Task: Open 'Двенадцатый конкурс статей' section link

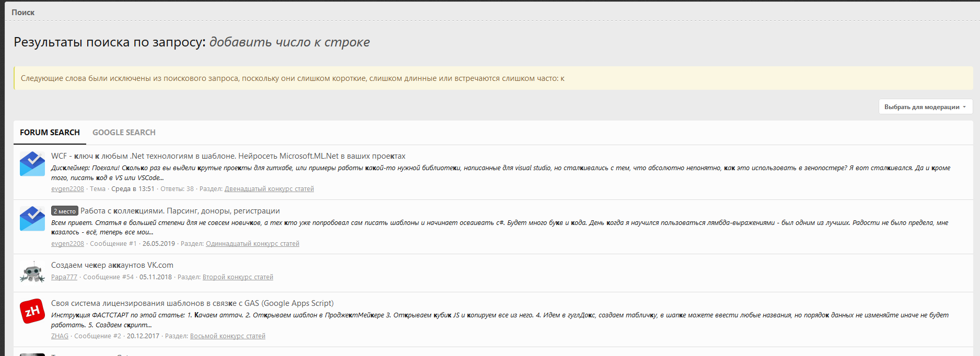Action: (x=269, y=189)
